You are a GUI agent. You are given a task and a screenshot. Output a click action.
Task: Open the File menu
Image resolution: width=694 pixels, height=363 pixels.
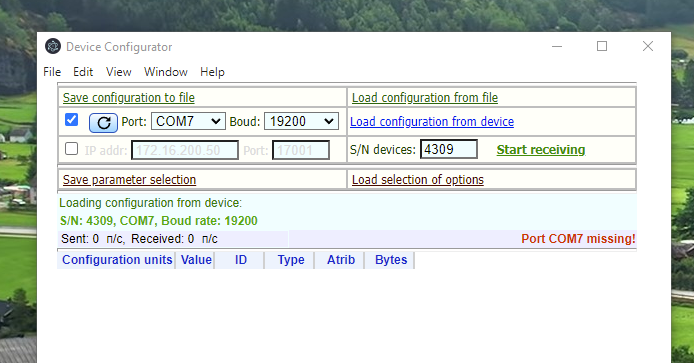pos(52,72)
